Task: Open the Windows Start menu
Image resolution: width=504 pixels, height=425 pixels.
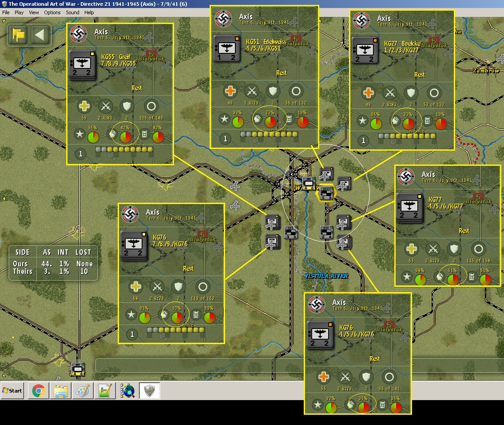Action: 12,391
